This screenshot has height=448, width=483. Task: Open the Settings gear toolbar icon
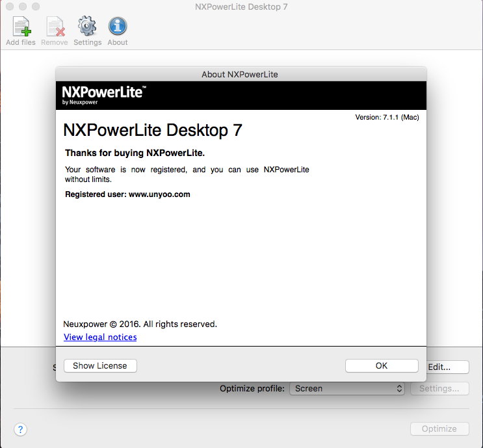pos(88,31)
